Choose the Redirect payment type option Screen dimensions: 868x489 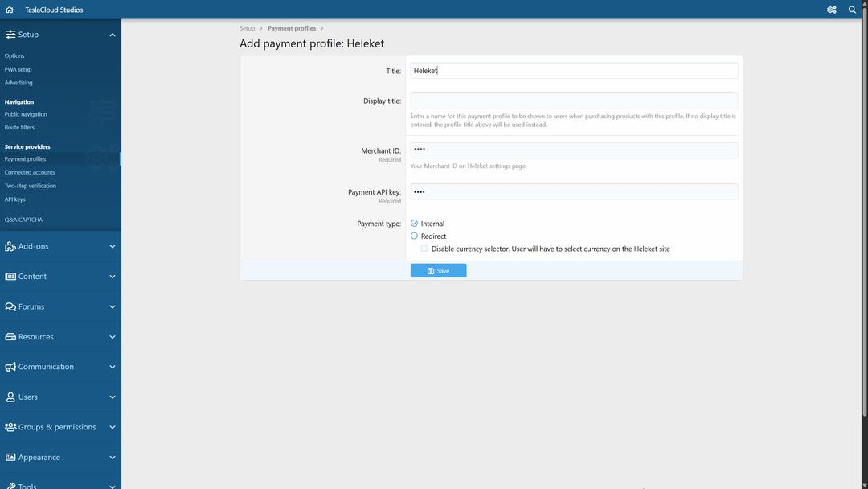click(413, 235)
